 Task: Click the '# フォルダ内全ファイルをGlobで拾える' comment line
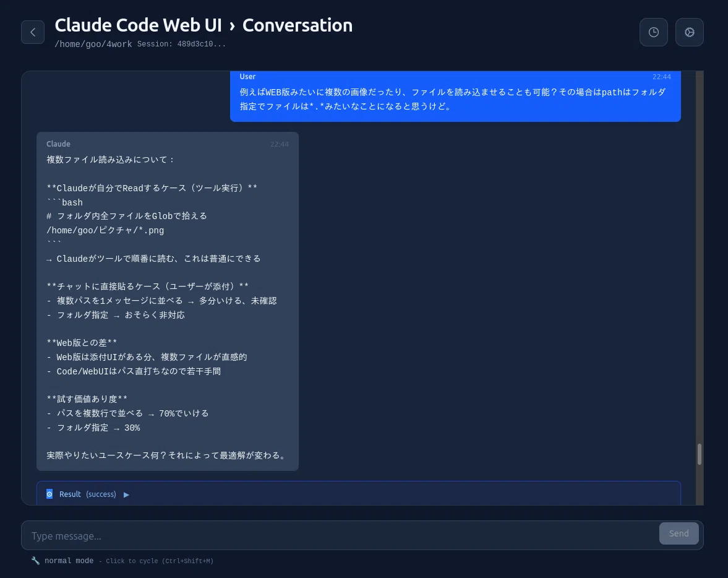[x=127, y=216]
